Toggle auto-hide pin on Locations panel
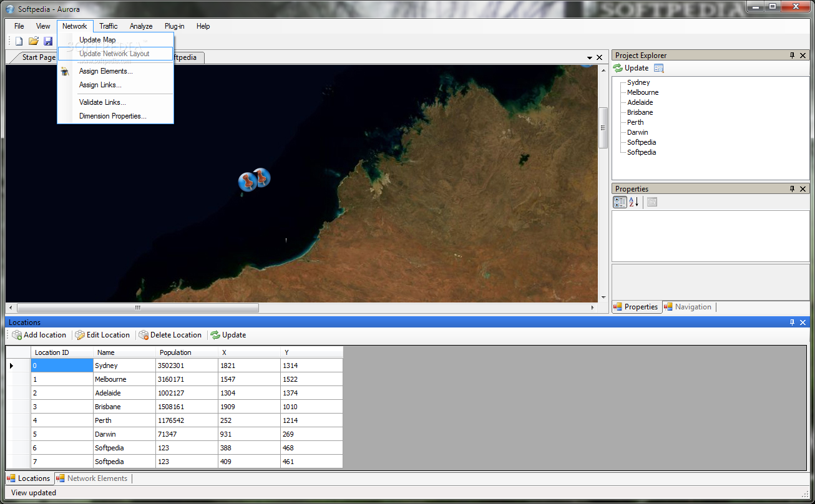 click(793, 322)
